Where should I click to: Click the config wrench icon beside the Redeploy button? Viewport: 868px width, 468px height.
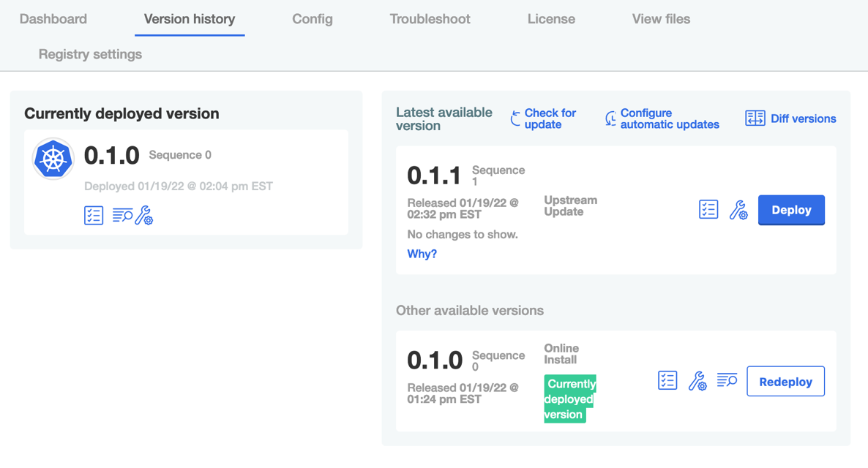coord(697,381)
